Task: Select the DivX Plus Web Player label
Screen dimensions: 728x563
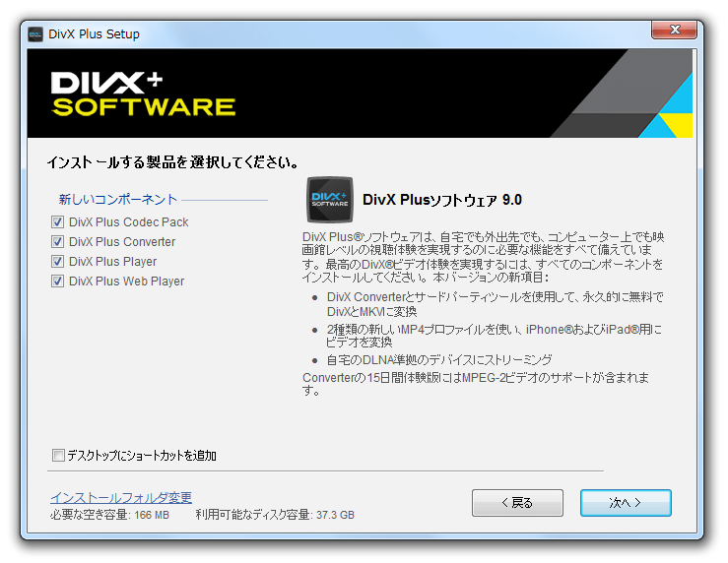Action: [126, 281]
